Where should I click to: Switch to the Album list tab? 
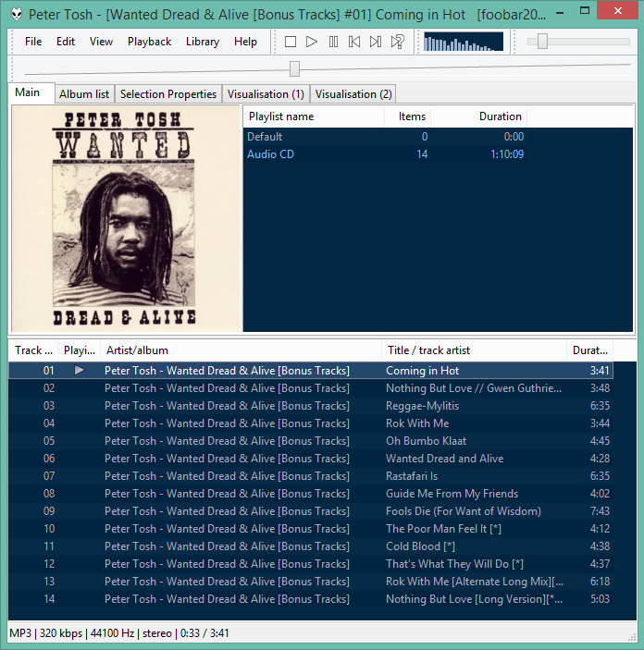click(x=84, y=94)
